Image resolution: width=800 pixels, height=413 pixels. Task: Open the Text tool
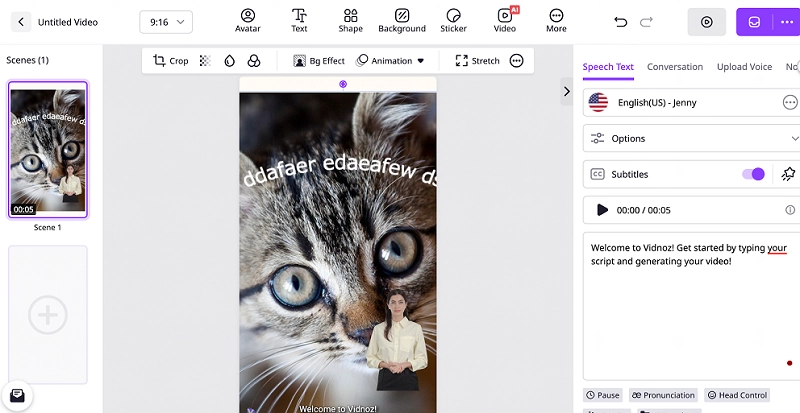click(x=299, y=21)
